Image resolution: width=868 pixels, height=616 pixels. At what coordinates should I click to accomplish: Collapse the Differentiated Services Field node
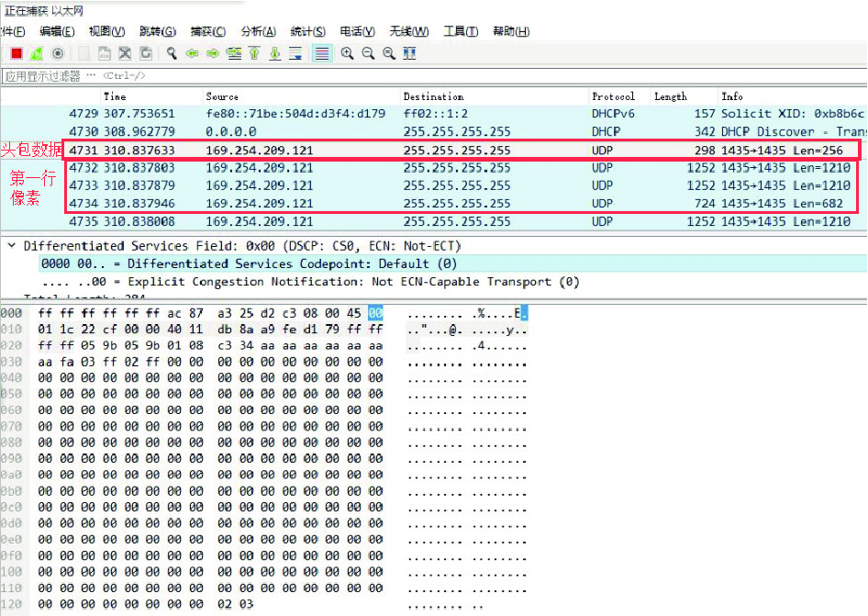point(12,245)
